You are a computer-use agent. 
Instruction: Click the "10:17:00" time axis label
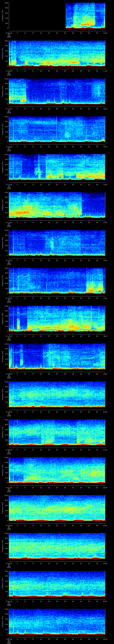pos(9,336)
